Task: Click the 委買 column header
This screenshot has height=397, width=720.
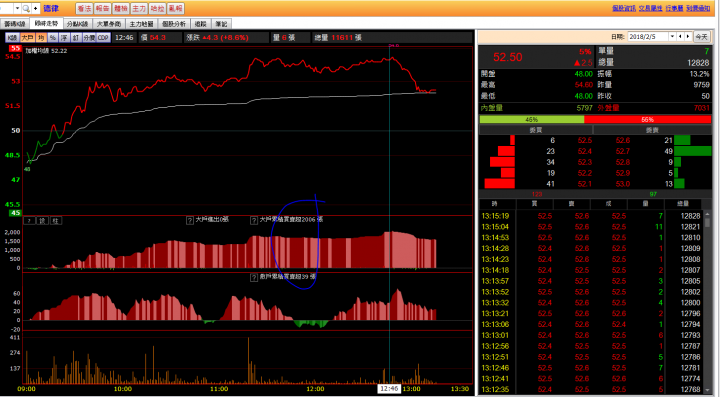Action: [x=536, y=130]
